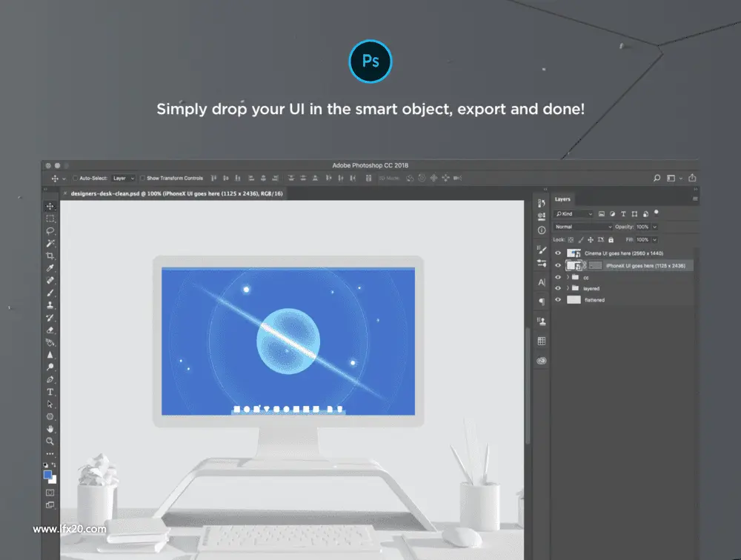Select the Pen tool

(x=50, y=379)
